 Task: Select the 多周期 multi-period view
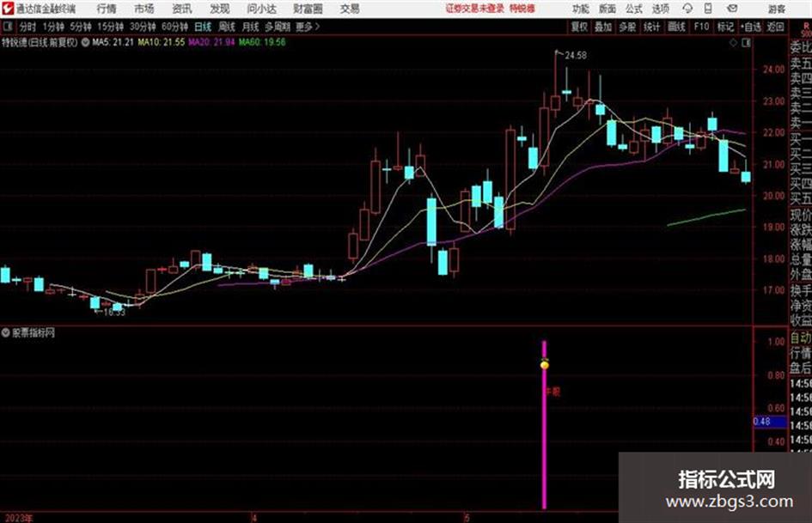278,27
